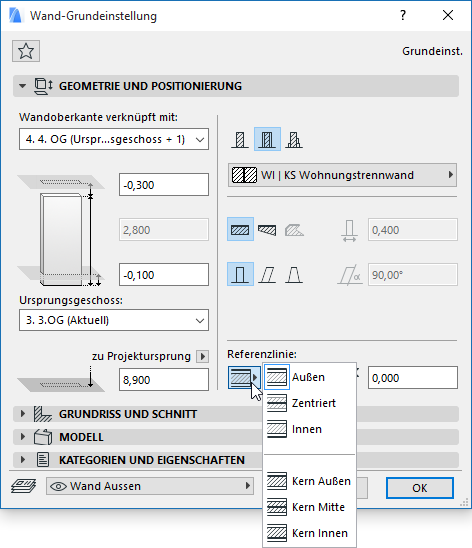Viewport: 472px width, 548px height.
Task: Select the slanted wall profile icon
Action: (267, 274)
